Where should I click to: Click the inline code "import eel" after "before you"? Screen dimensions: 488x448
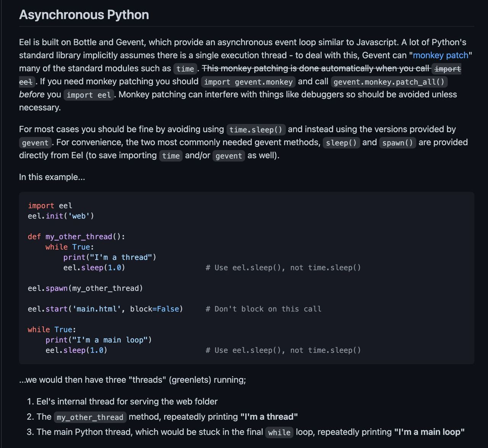coord(89,95)
